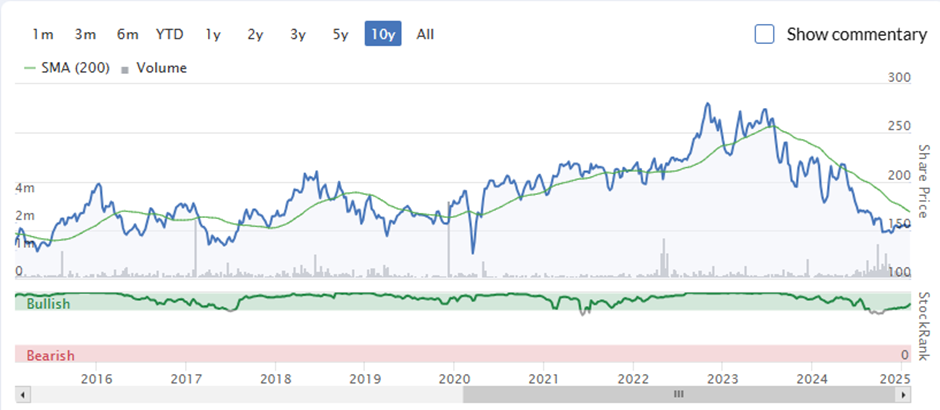Switch chart to YTD range
940x410 pixels.
click(170, 34)
